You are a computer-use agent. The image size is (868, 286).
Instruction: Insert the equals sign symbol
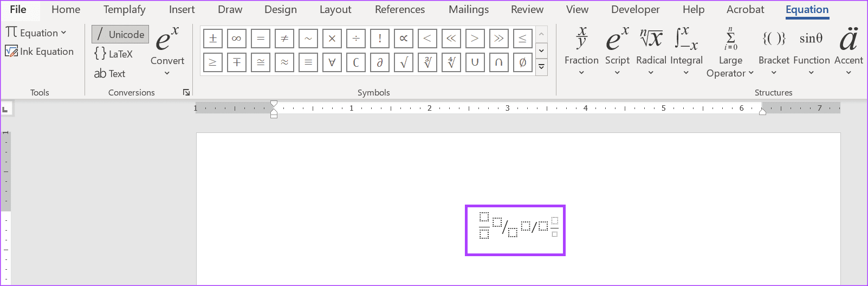coord(261,39)
